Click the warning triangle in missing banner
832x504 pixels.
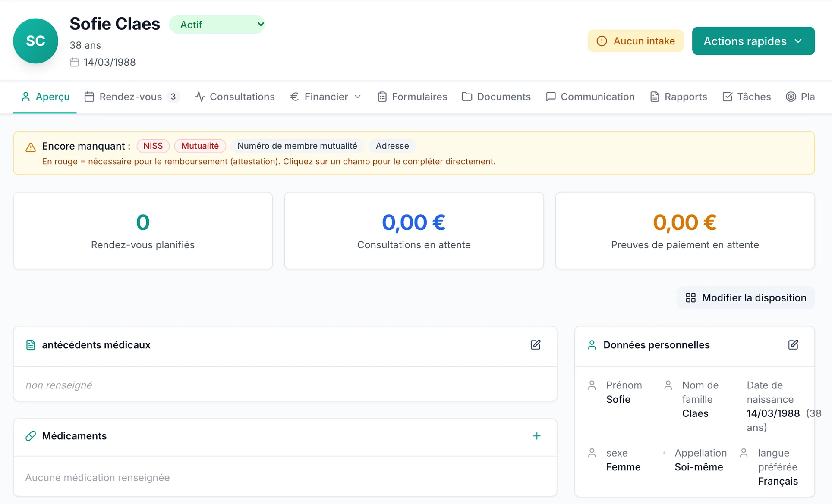31,147
